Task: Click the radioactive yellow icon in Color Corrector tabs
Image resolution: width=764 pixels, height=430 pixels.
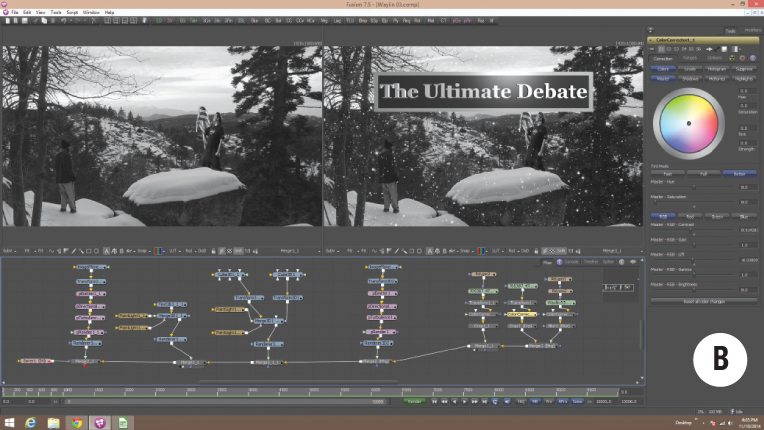Action: click(x=732, y=58)
